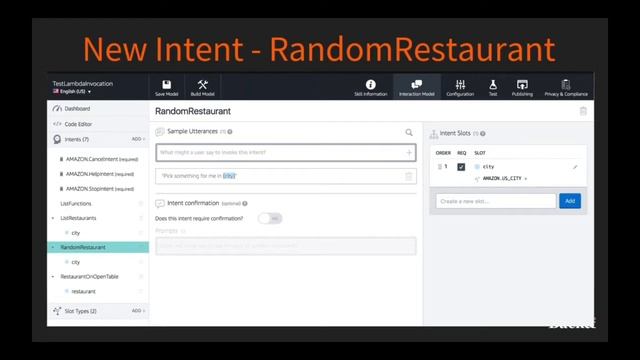The image size is (640, 360).
Task: Click the Create a new slot field
Action: coord(496,201)
